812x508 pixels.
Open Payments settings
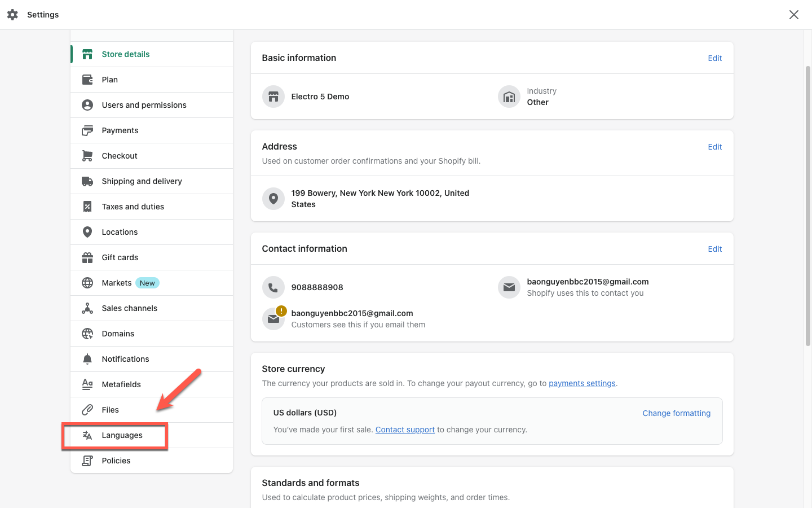pos(152,130)
